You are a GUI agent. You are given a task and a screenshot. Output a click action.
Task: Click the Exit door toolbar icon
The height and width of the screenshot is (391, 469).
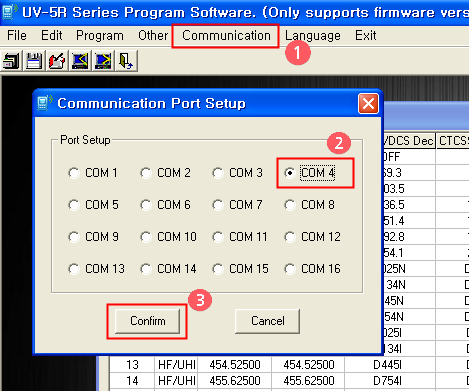point(126,61)
